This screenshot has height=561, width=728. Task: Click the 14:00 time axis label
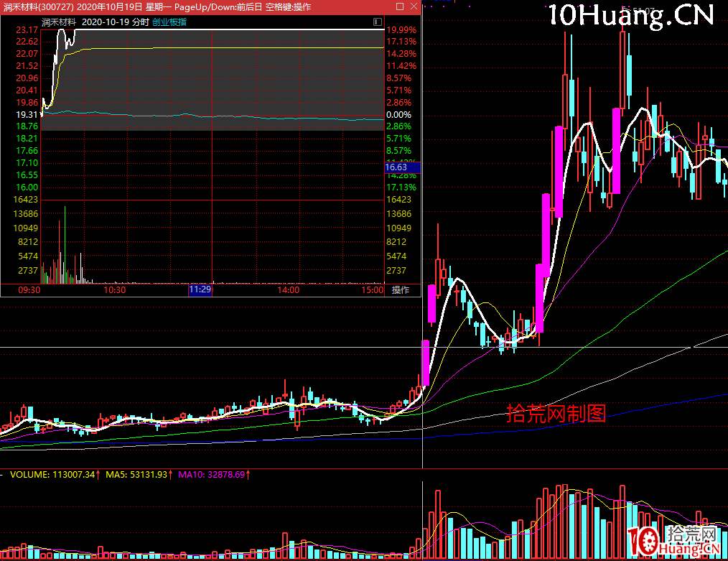point(289,289)
